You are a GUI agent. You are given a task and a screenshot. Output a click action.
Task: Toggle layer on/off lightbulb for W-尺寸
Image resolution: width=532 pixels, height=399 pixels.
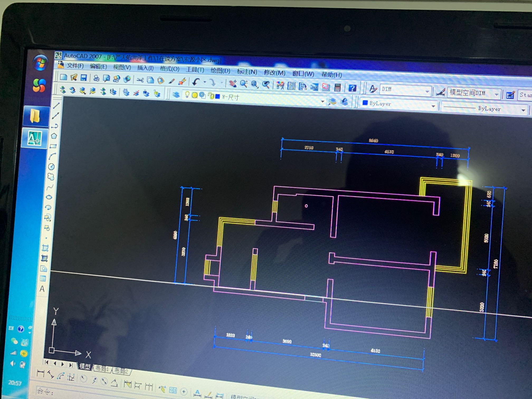tap(187, 94)
